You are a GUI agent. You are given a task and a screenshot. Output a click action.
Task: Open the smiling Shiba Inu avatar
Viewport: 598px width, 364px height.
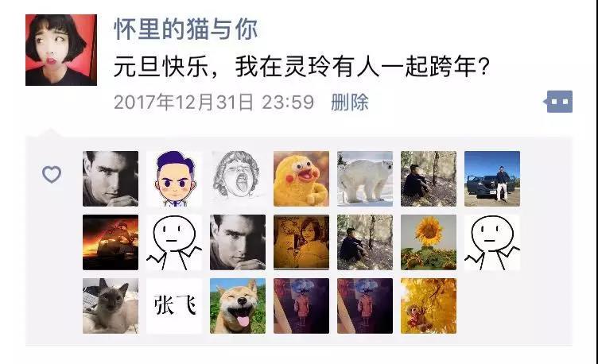tap(238, 306)
